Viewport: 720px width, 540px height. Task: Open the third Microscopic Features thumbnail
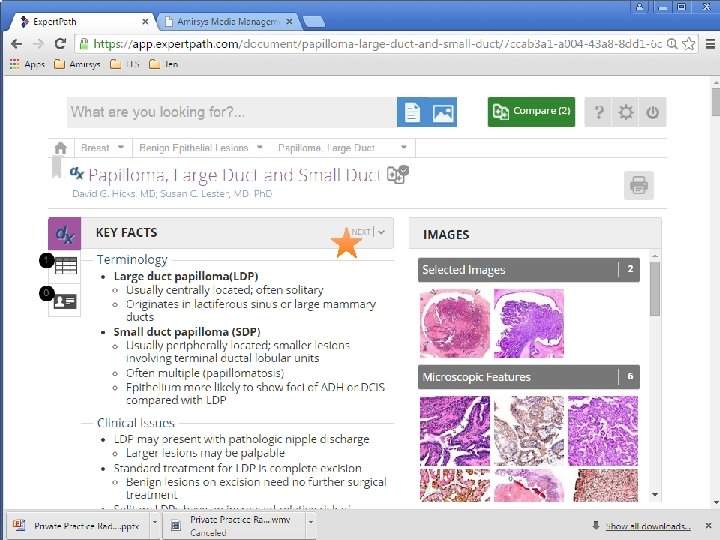coord(603,431)
